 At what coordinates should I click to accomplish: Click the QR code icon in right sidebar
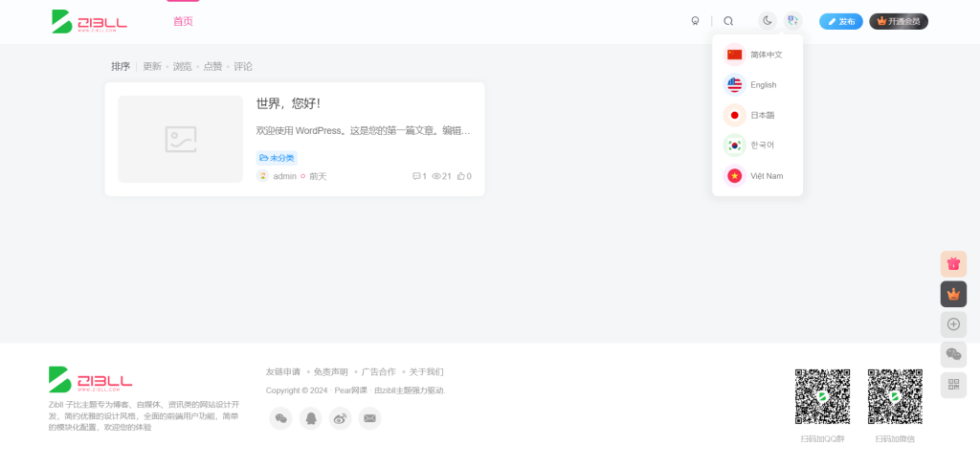(x=953, y=385)
